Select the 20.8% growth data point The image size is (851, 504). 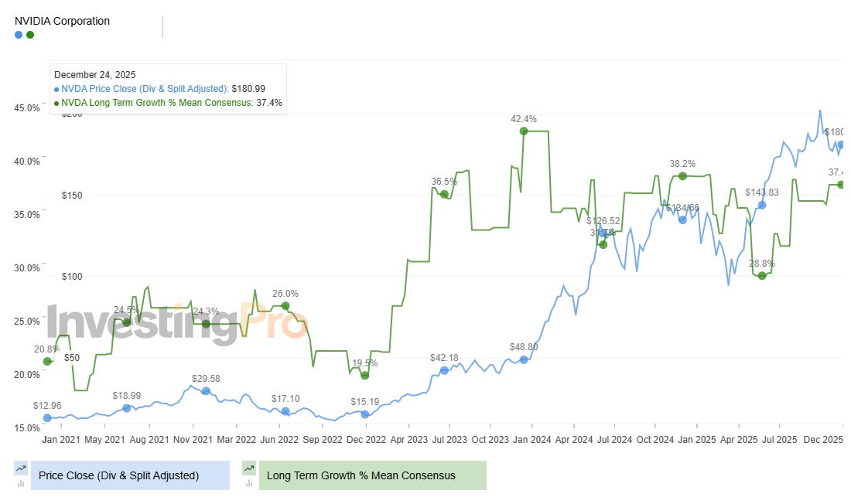(x=47, y=361)
